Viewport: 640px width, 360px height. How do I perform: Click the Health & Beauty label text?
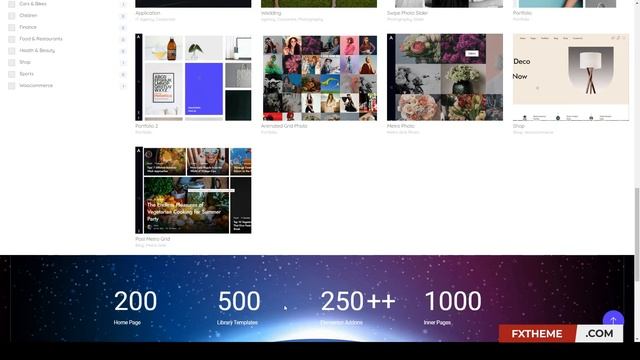(37, 51)
